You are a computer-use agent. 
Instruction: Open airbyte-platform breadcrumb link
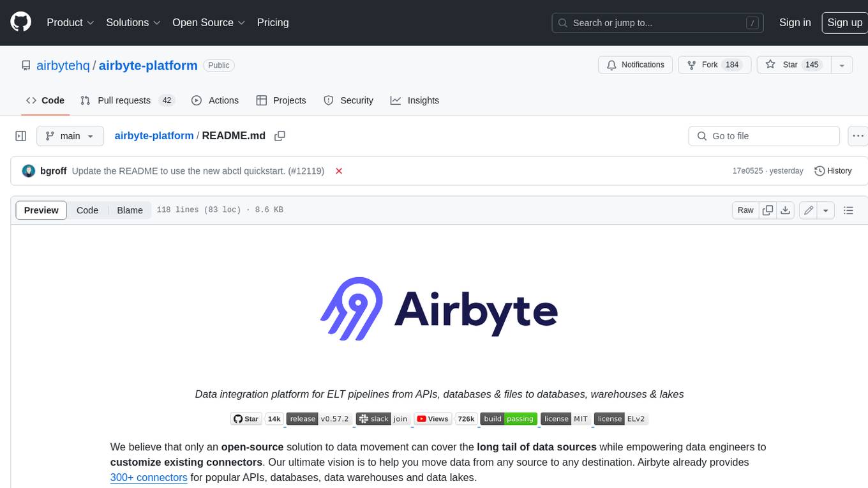(x=154, y=136)
